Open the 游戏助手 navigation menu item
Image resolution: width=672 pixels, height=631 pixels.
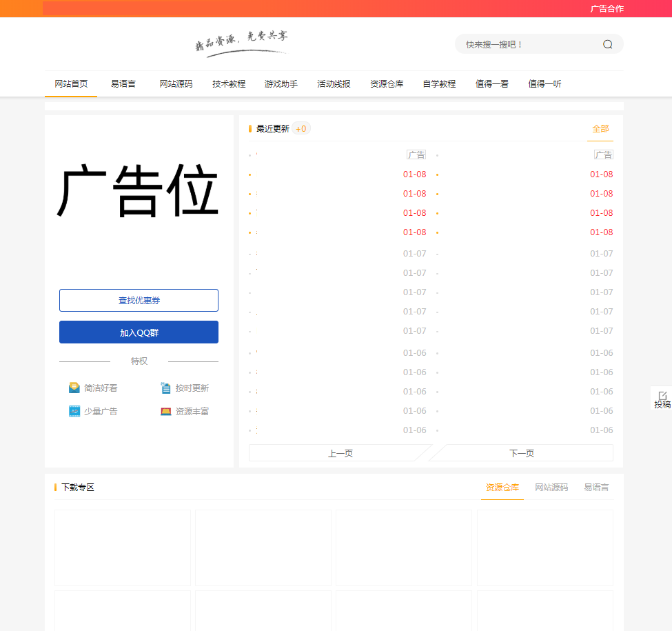281,83
